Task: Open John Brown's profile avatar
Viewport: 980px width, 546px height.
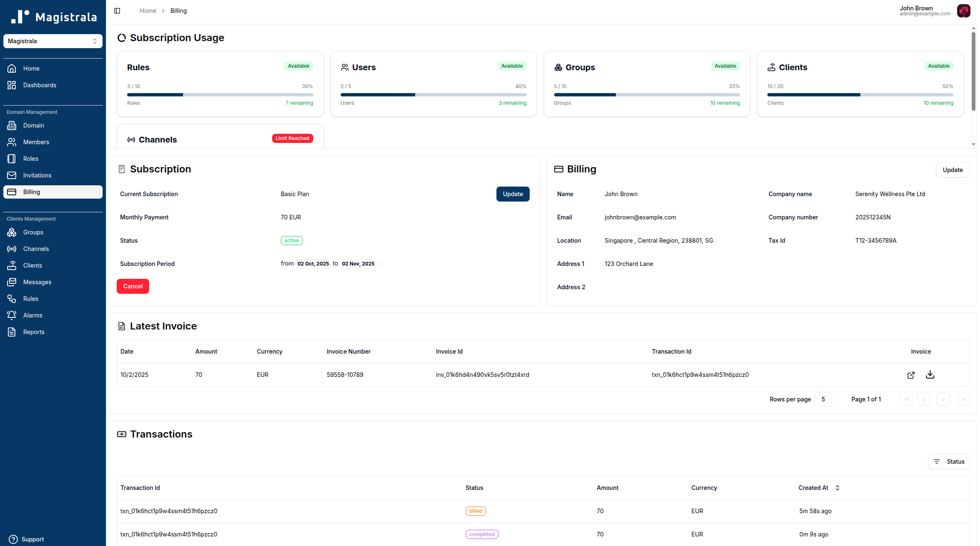Action: pyautogui.click(x=964, y=10)
